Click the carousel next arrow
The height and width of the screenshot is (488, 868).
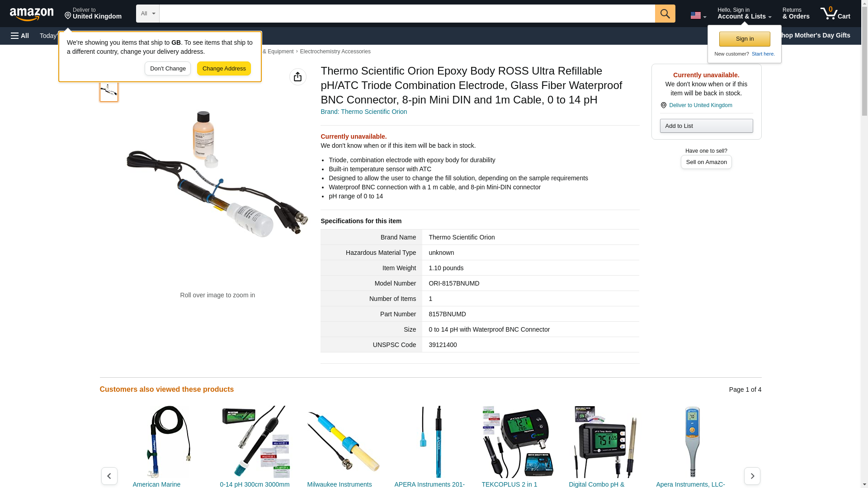(752, 476)
